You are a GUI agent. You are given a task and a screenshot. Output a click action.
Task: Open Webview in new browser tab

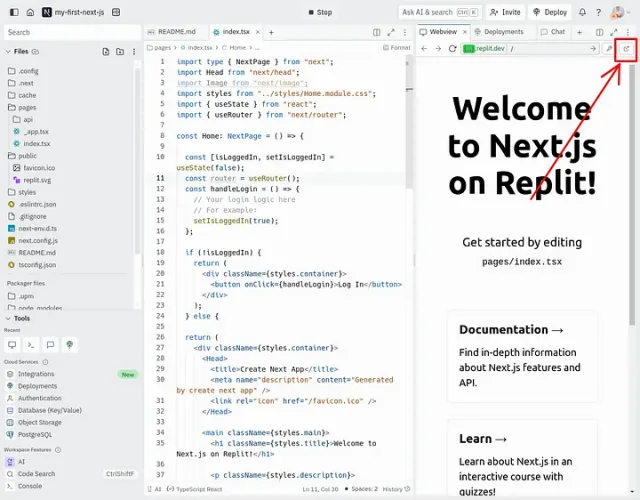tap(626, 49)
